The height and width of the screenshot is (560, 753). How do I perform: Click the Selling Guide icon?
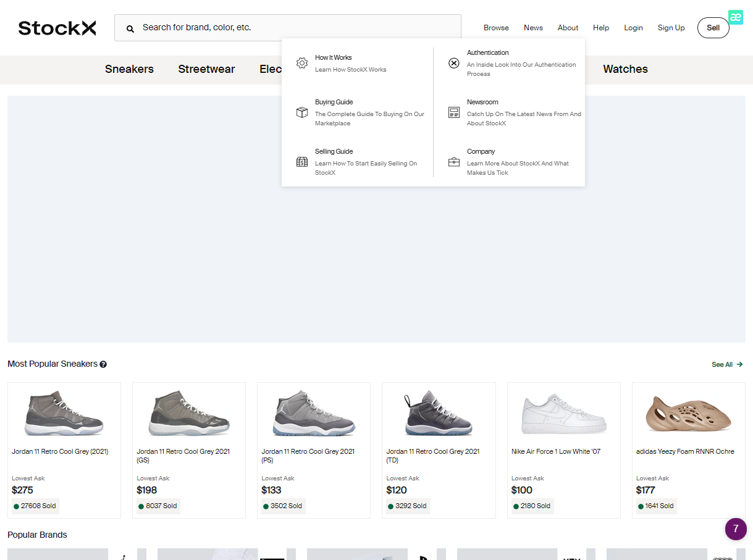pyautogui.click(x=302, y=162)
